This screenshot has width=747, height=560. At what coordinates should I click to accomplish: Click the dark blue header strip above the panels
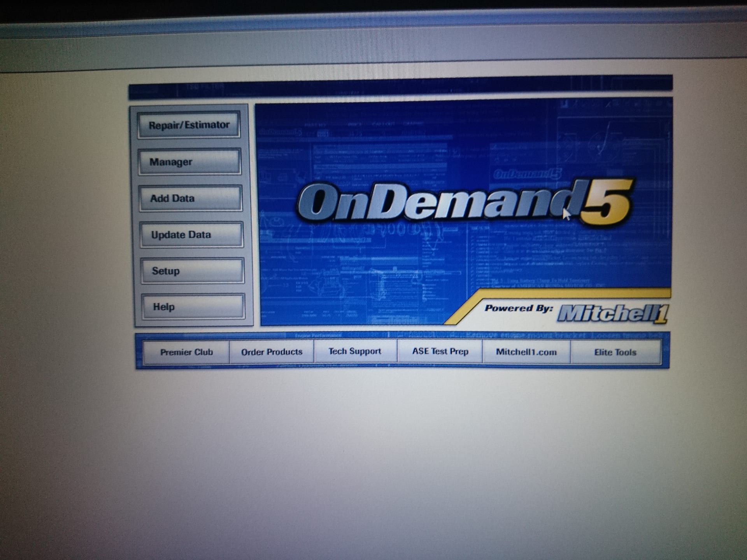[400, 88]
